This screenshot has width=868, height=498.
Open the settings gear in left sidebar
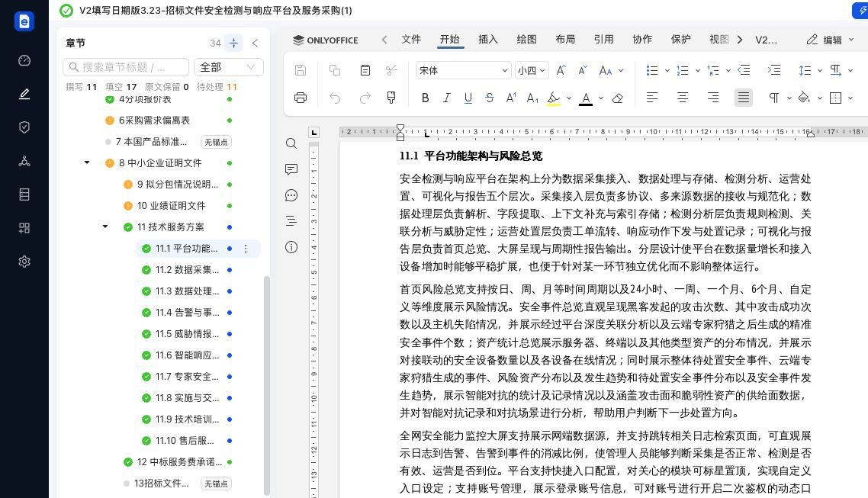pyautogui.click(x=24, y=261)
